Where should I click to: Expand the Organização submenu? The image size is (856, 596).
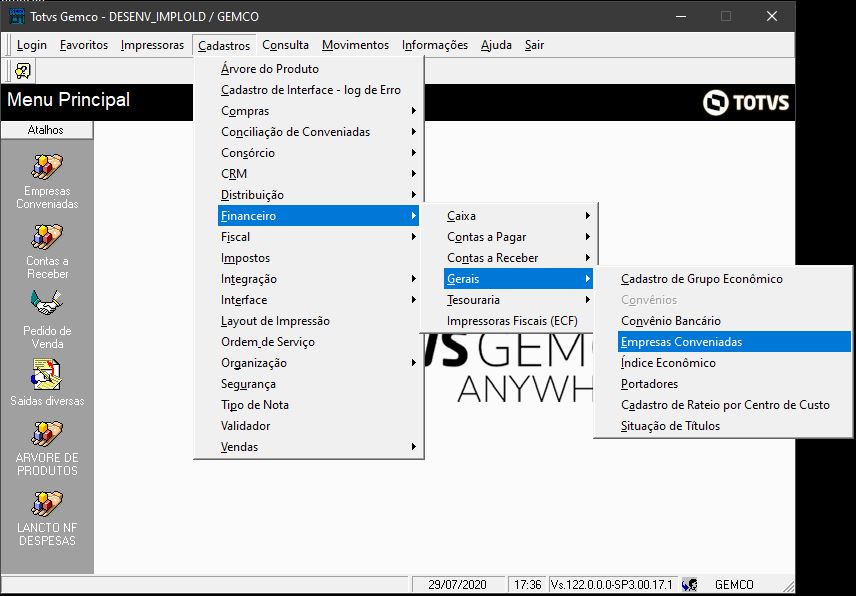coord(318,363)
